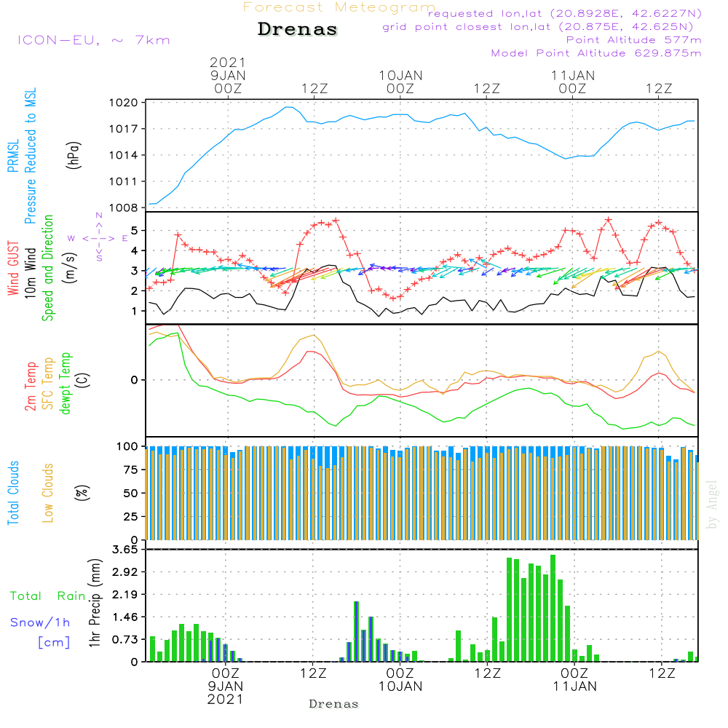Click the 2.19 precipitation axis value

pyautogui.click(x=125, y=594)
